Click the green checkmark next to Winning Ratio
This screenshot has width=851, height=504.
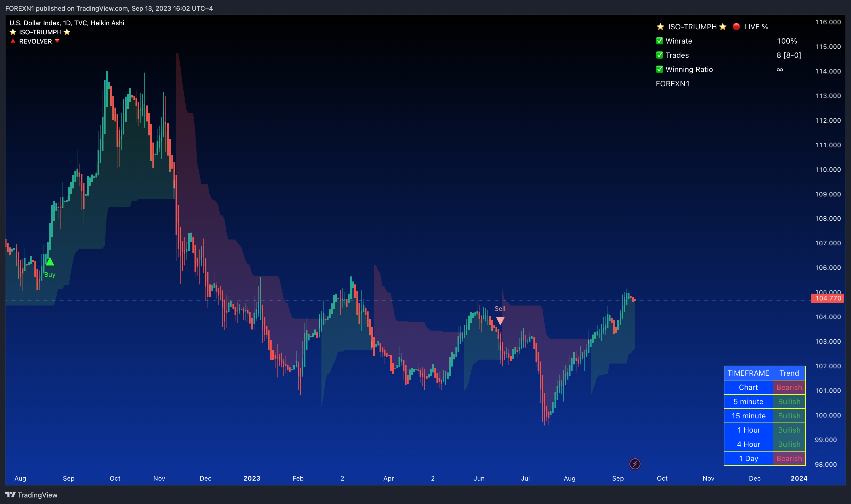coord(659,69)
